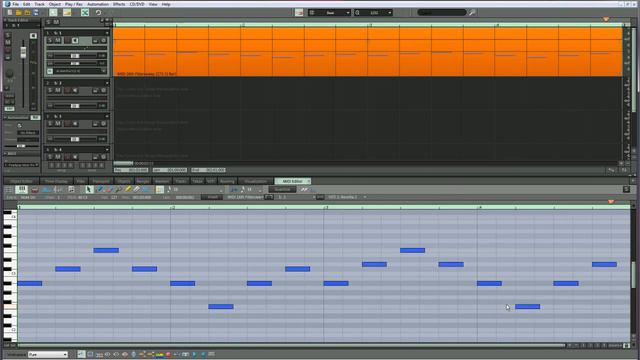The height and width of the screenshot is (360, 640).
Task: Click the Track Editor large S solo button
Action: tap(8, 35)
